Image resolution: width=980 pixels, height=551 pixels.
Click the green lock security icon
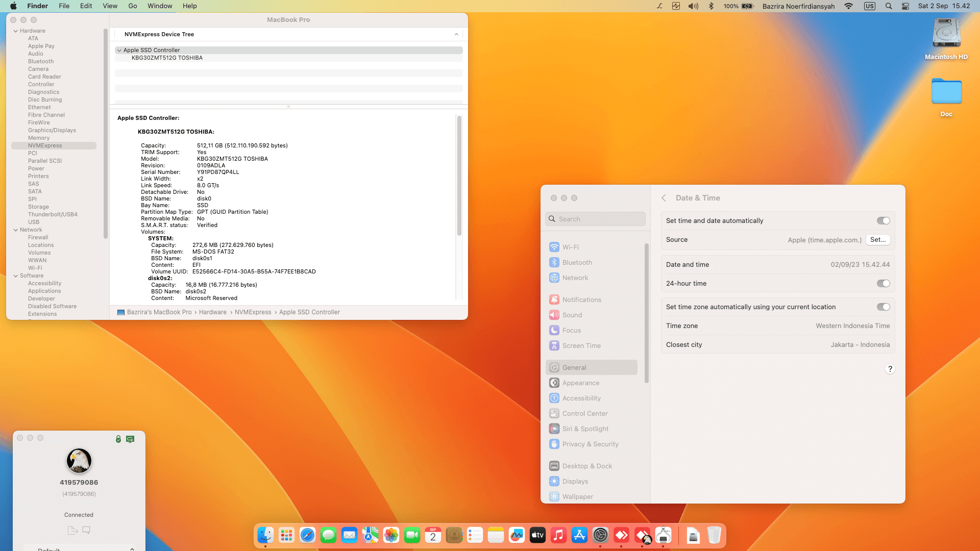(118, 439)
